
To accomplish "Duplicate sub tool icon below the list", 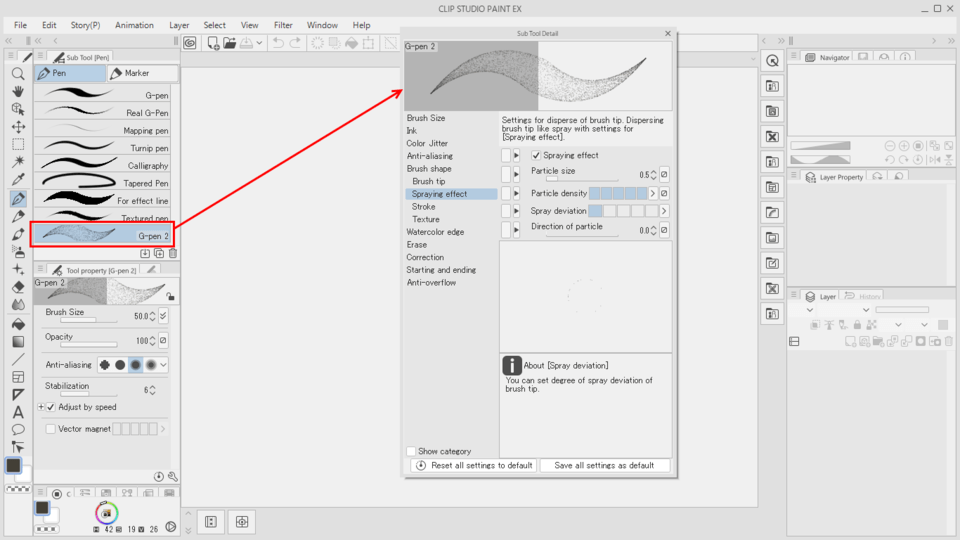I will pyautogui.click(x=159, y=253).
